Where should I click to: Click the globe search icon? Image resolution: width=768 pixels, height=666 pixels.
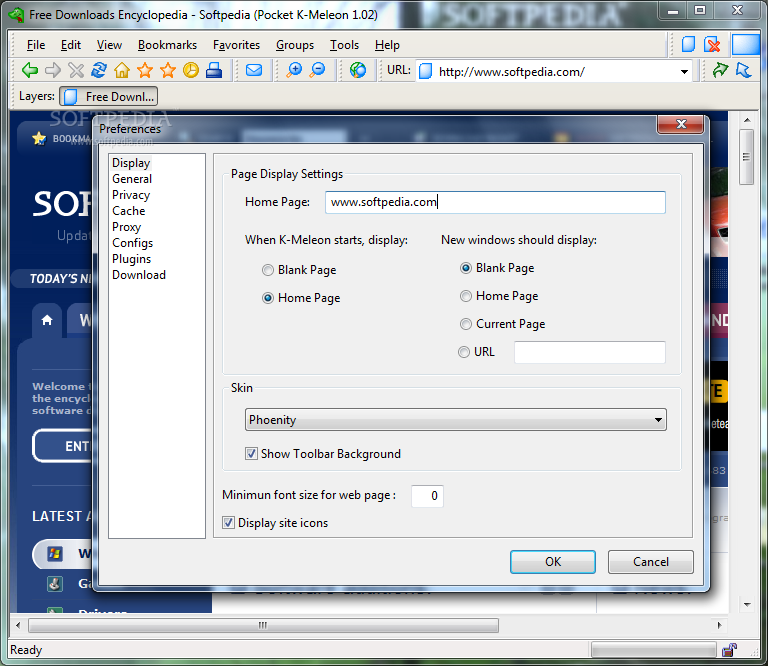[x=358, y=70]
